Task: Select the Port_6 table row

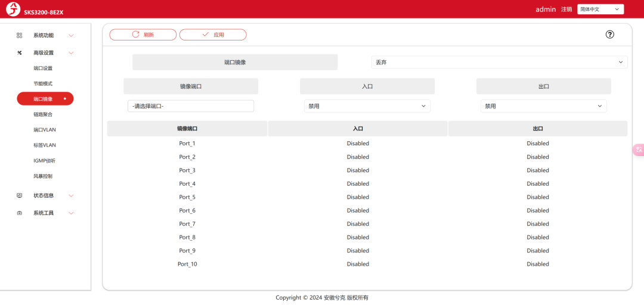Action: [367, 210]
